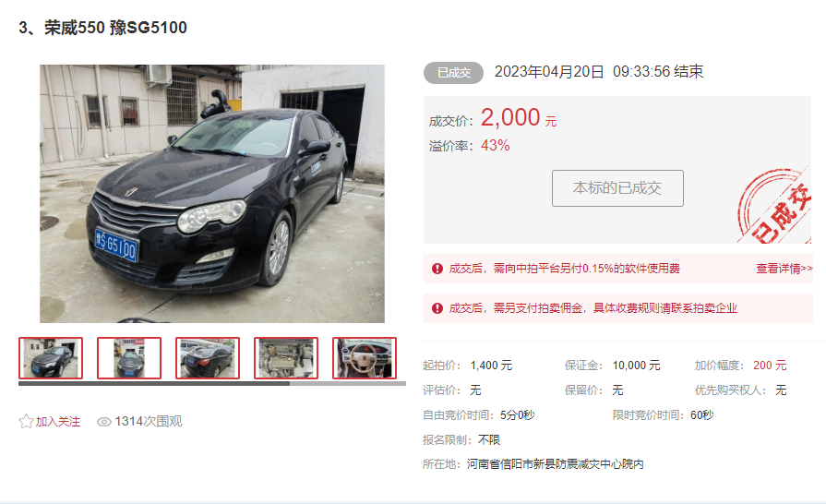Click the thumbnail strip horizontal scrollbar
This screenshot has width=826, height=504.
click(211, 383)
